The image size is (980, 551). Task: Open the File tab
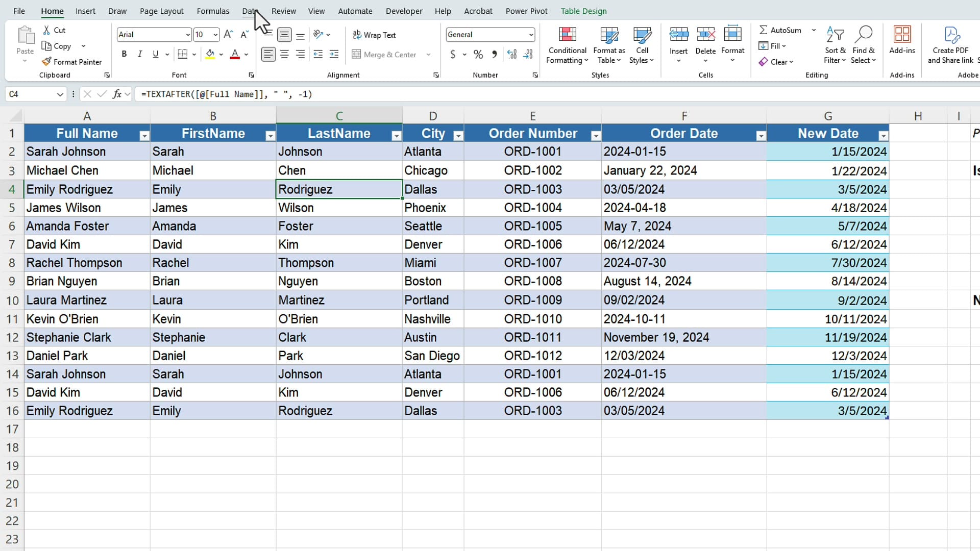(x=19, y=11)
